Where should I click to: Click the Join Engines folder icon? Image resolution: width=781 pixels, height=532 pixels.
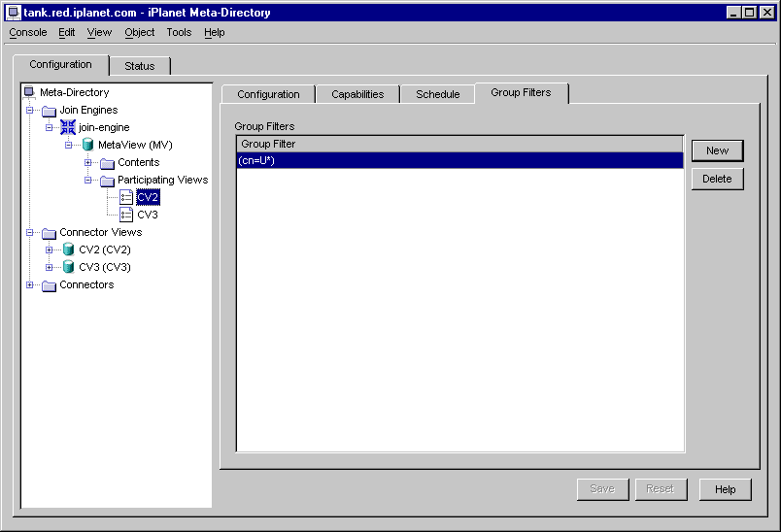click(x=49, y=110)
